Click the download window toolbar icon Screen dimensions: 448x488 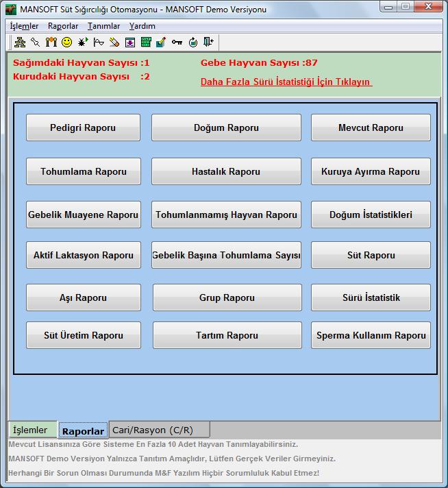coord(130,42)
